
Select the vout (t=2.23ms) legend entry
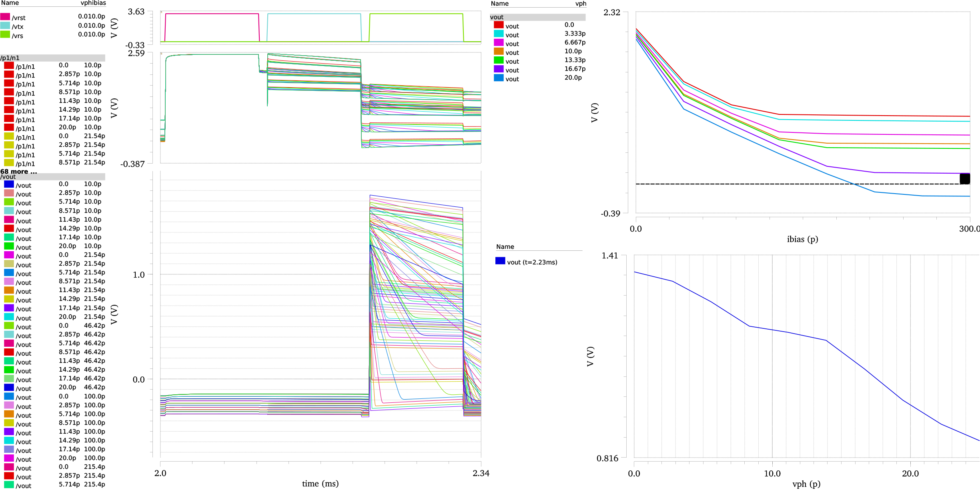click(x=527, y=262)
